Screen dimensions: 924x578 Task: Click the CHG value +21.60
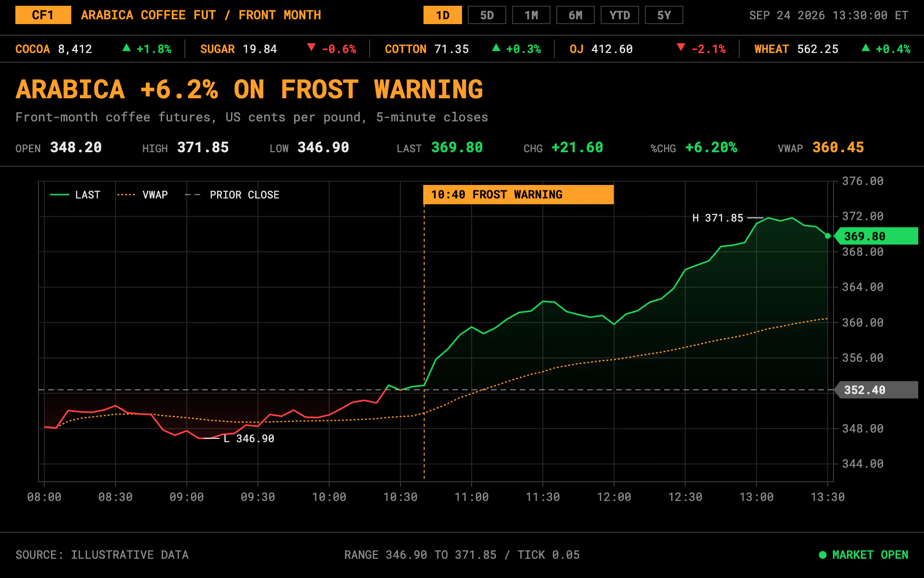point(577,147)
